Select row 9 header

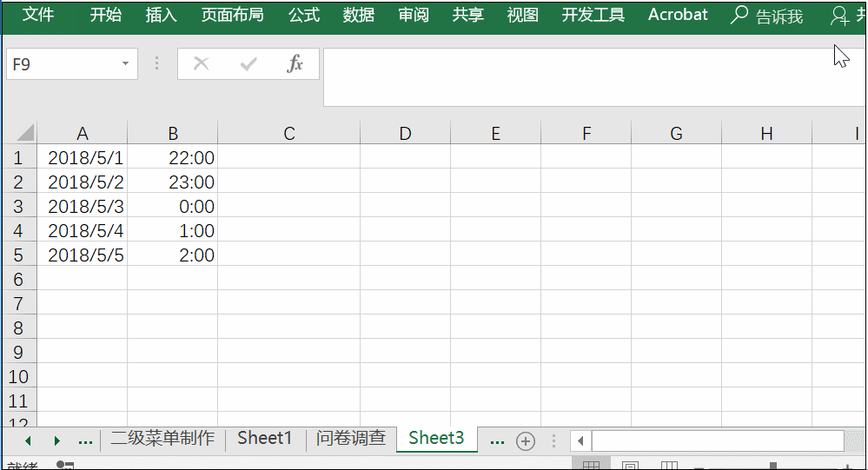[19, 353]
